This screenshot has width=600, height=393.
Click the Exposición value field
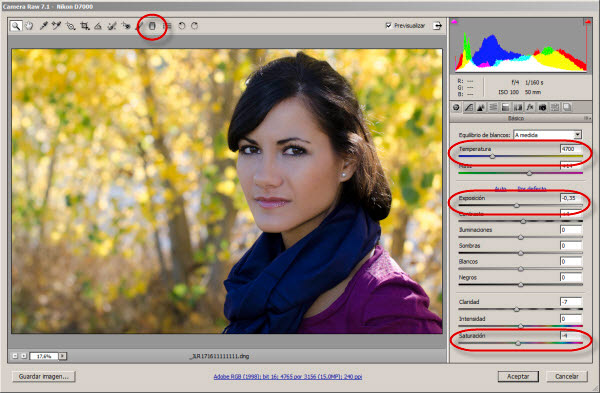pos(571,198)
